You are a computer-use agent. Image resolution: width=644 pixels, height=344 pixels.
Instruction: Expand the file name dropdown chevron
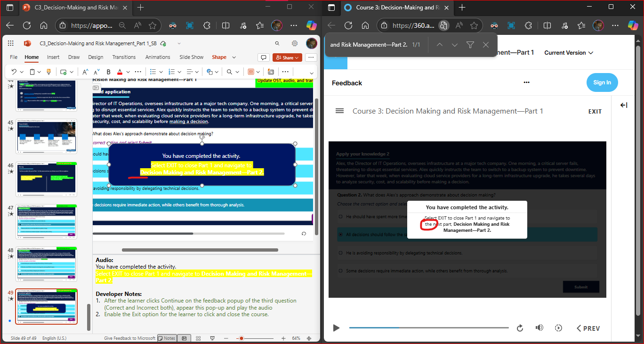tap(179, 43)
